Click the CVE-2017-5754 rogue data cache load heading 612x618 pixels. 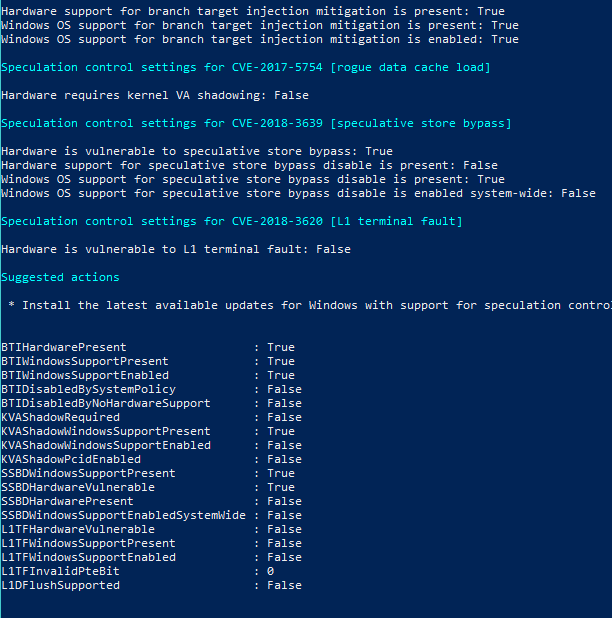[246, 67]
